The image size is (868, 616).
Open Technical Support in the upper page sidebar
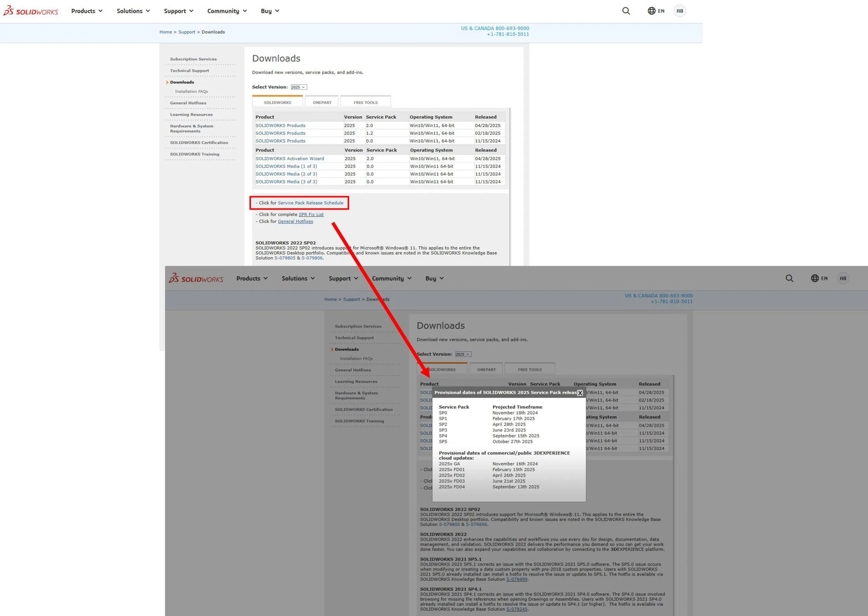tap(190, 70)
